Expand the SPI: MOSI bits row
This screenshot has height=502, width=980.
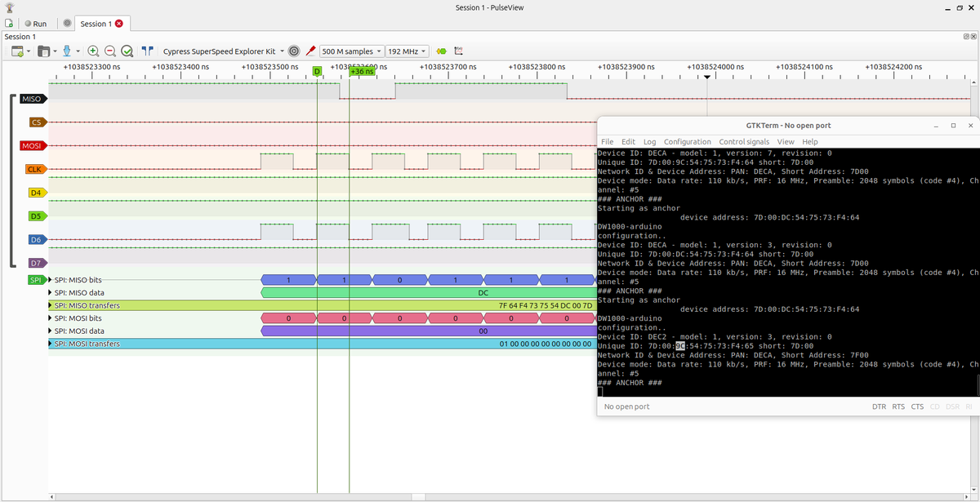click(51, 318)
